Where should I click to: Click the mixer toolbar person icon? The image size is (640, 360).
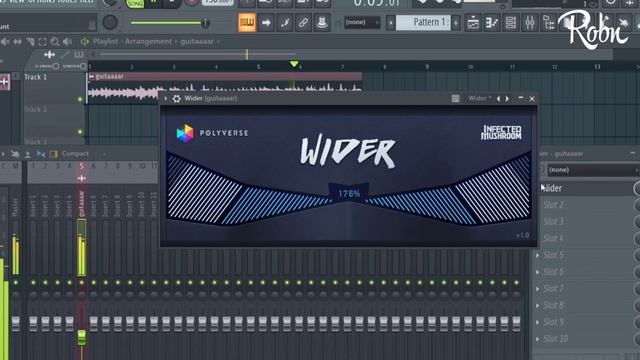tap(27, 154)
